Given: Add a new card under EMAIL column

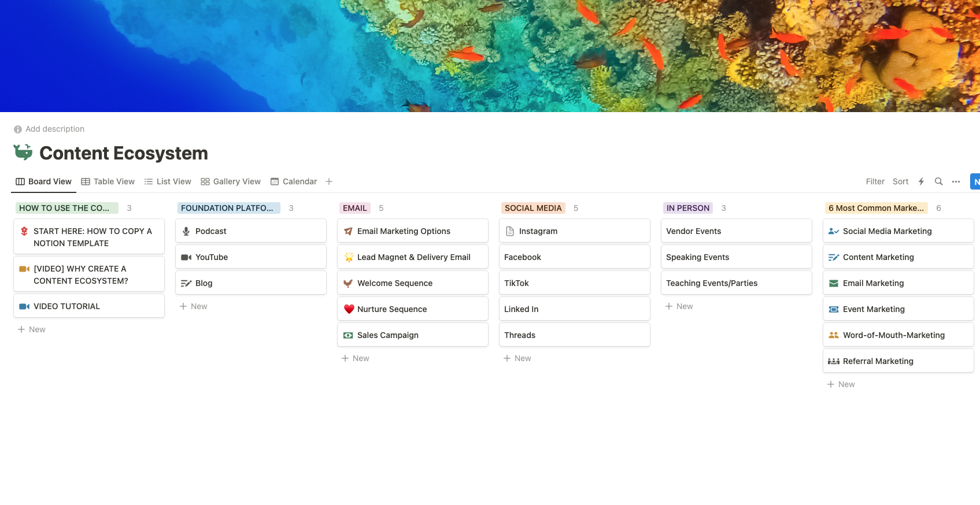Looking at the screenshot, I should click(356, 358).
